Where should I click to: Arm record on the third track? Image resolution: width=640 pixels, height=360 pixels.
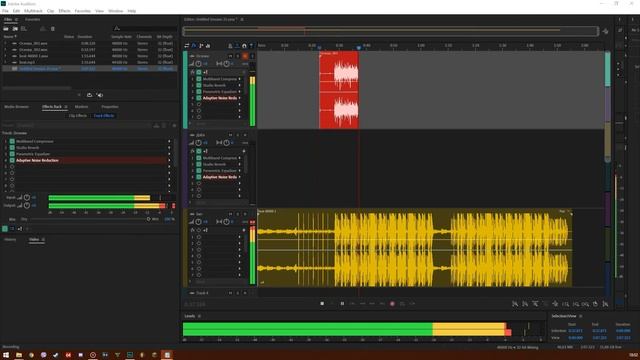pyautogui.click(x=245, y=214)
